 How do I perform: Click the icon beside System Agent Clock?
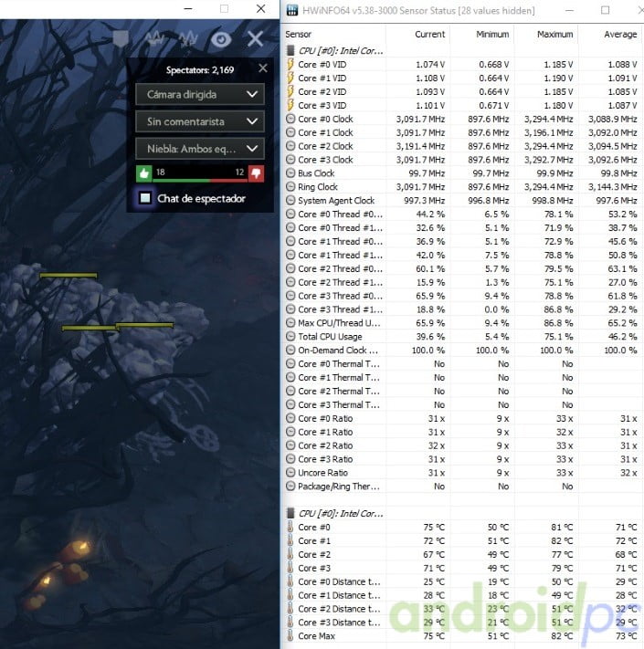[x=290, y=200]
